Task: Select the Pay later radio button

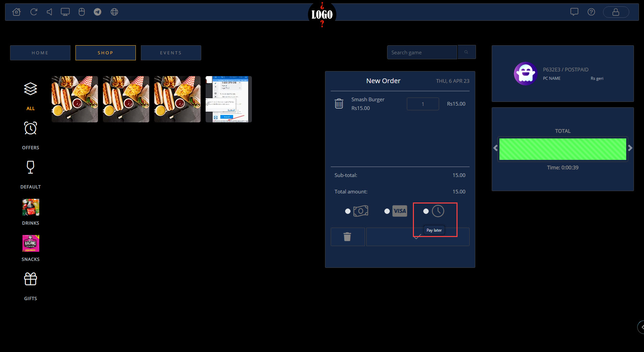Action: (x=426, y=211)
